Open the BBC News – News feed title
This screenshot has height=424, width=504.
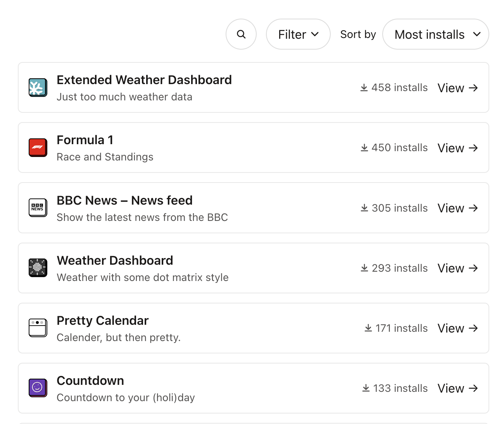pyautogui.click(x=124, y=200)
